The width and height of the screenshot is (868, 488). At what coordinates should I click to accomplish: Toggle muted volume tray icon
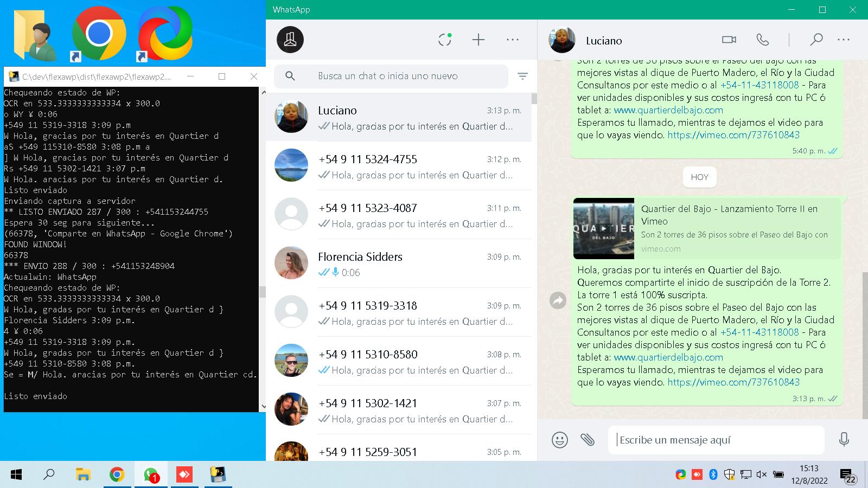(761, 474)
